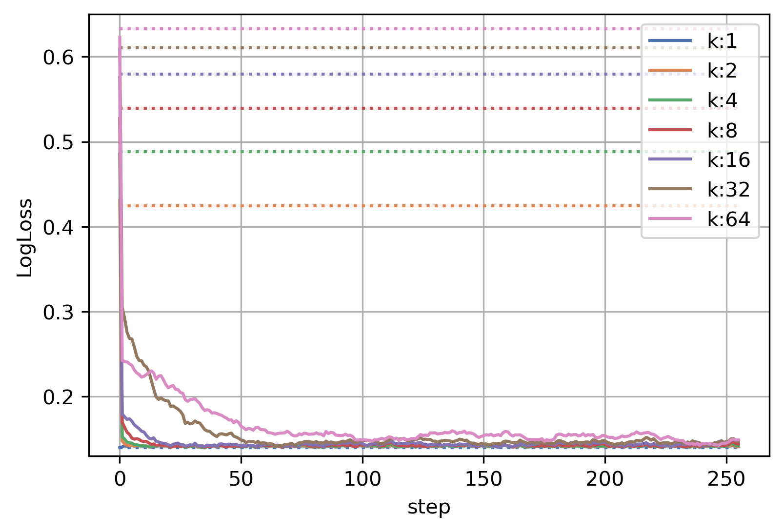
Task: Click the 0.4 y-axis tick label
Action: (x=58, y=227)
